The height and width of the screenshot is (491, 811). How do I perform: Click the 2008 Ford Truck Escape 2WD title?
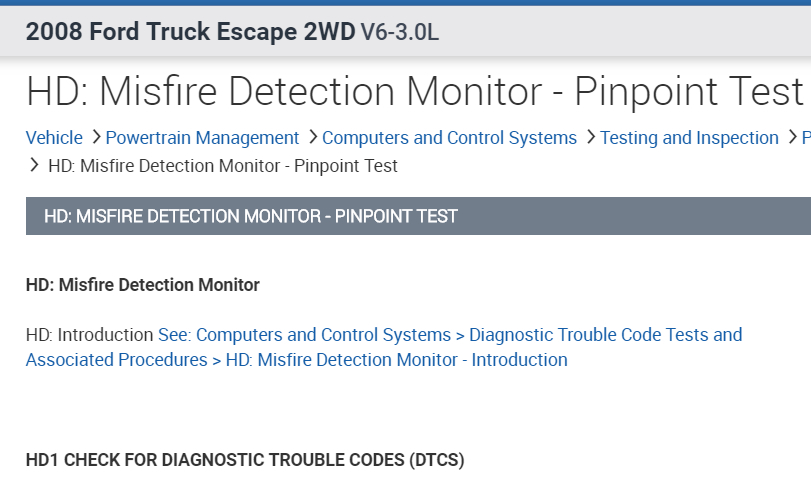[190, 32]
